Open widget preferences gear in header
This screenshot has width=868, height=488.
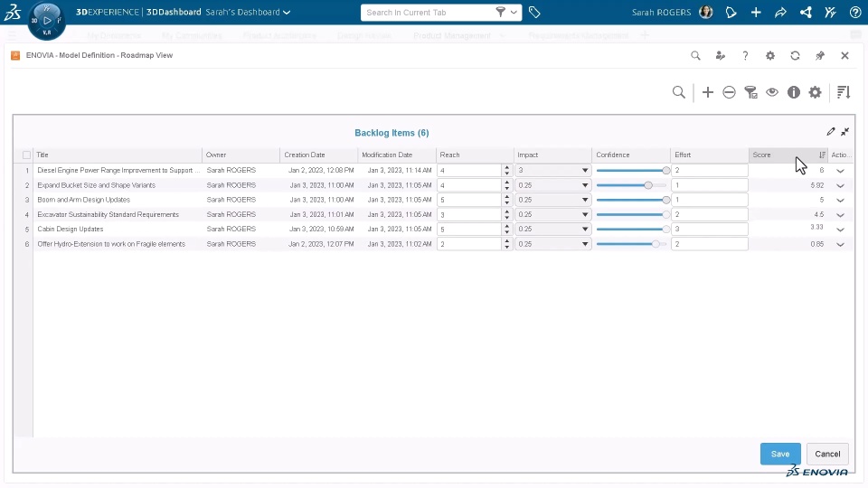pos(770,55)
